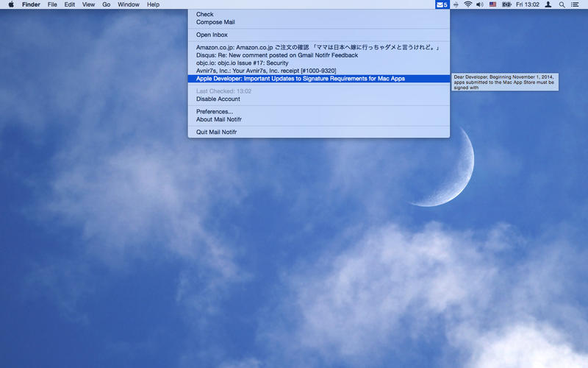Click the Mail Notifr envelope menu bar icon

pyautogui.click(x=441, y=4)
